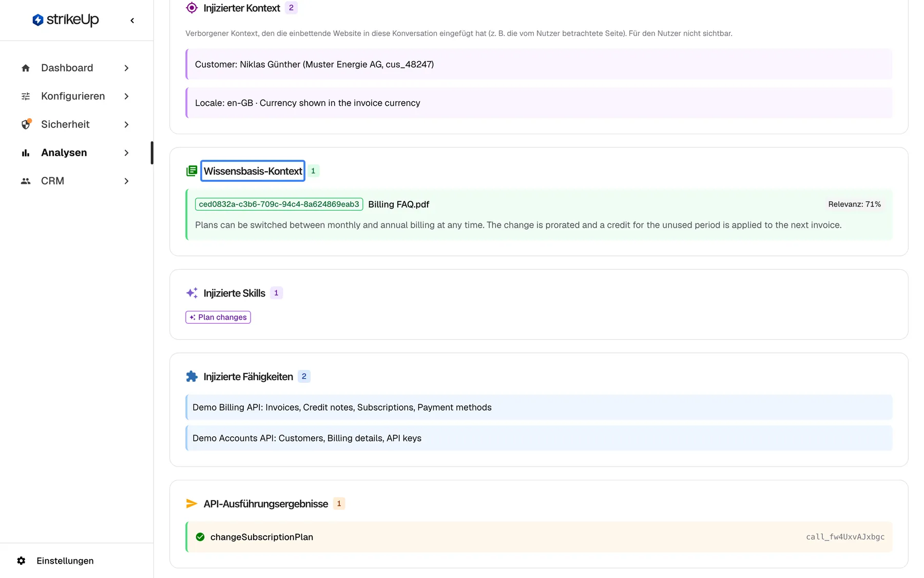Screen dimensions: 924x578
Task: Click the strikeUp logo
Action: point(65,20)
